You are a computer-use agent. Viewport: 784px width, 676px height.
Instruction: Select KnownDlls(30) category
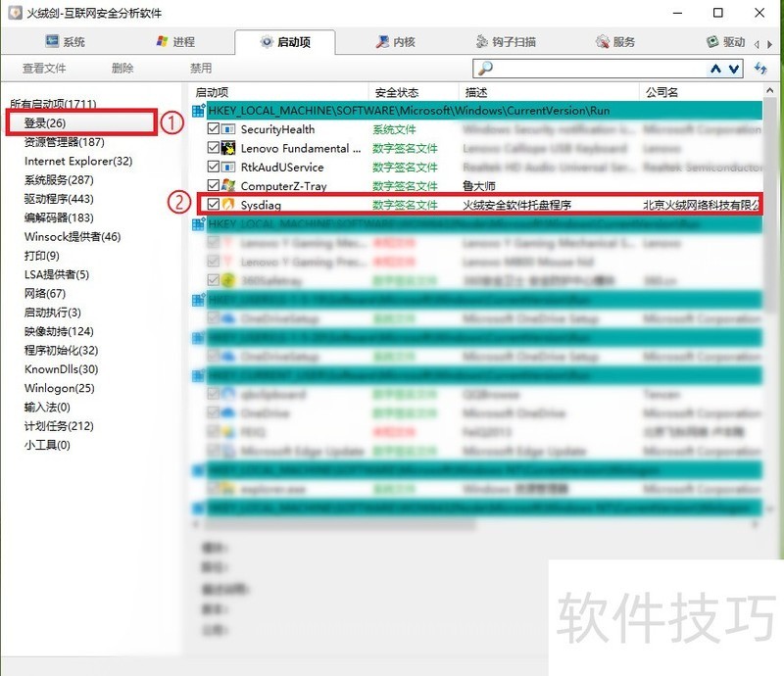tap(62, 369)
